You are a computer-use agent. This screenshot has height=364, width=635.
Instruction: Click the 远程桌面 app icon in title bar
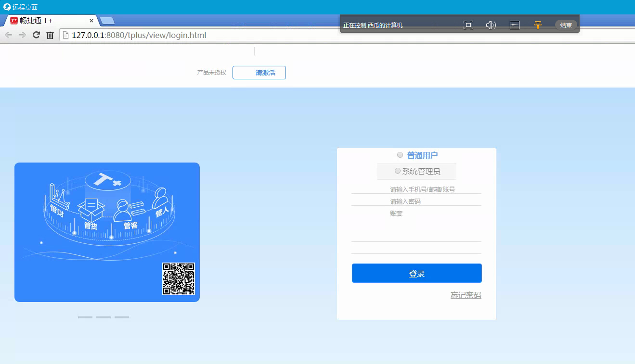(x=7, y=7)
